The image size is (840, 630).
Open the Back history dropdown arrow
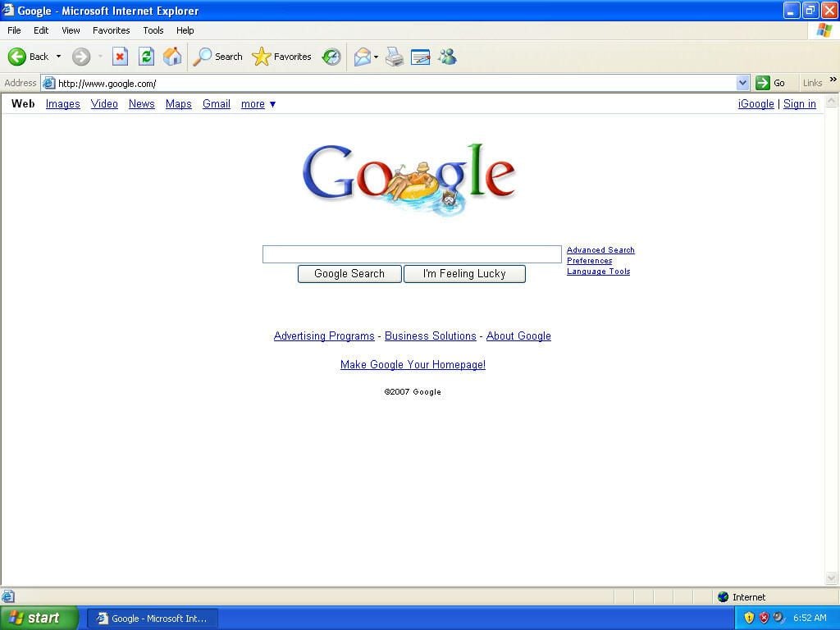[x=58, y=57]
